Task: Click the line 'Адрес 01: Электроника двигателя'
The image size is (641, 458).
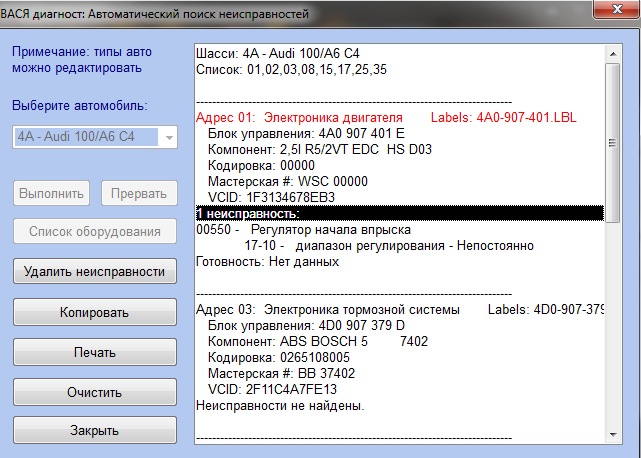Action: click(299, 118)
